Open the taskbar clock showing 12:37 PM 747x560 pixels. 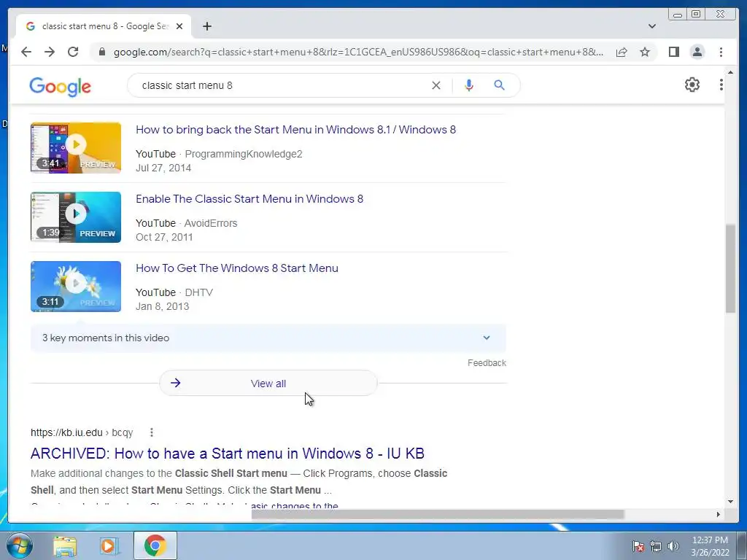(710, 546)
